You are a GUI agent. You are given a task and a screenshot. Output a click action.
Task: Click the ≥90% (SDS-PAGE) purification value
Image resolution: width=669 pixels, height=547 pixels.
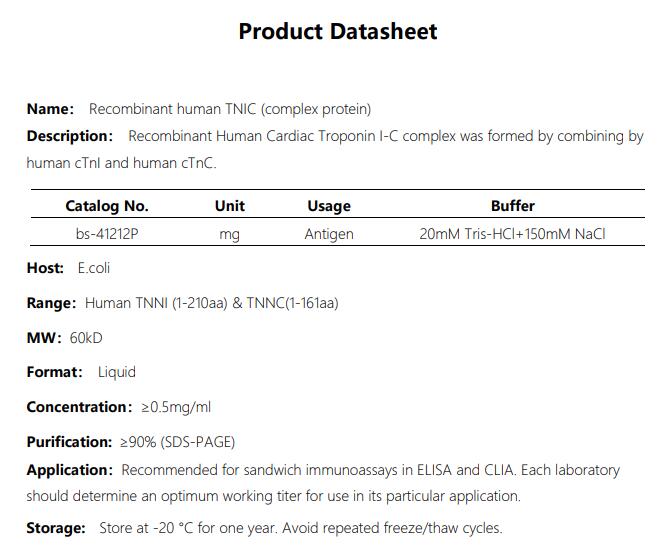(177, 442)
